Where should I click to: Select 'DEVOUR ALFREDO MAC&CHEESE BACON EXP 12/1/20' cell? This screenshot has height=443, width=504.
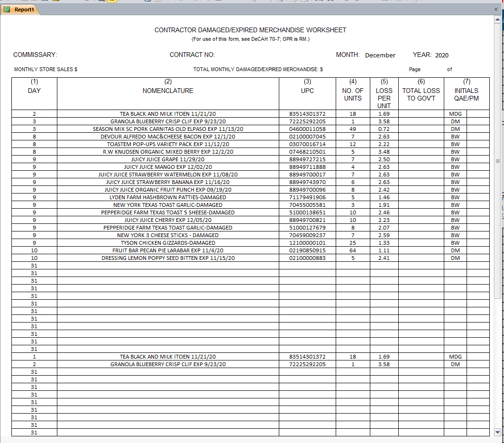168,137
